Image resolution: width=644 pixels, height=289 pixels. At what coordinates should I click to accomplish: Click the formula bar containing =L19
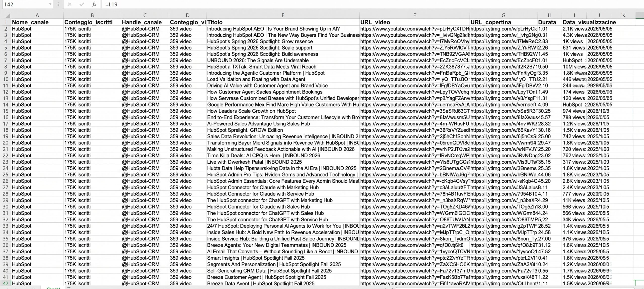pos(372,4)
